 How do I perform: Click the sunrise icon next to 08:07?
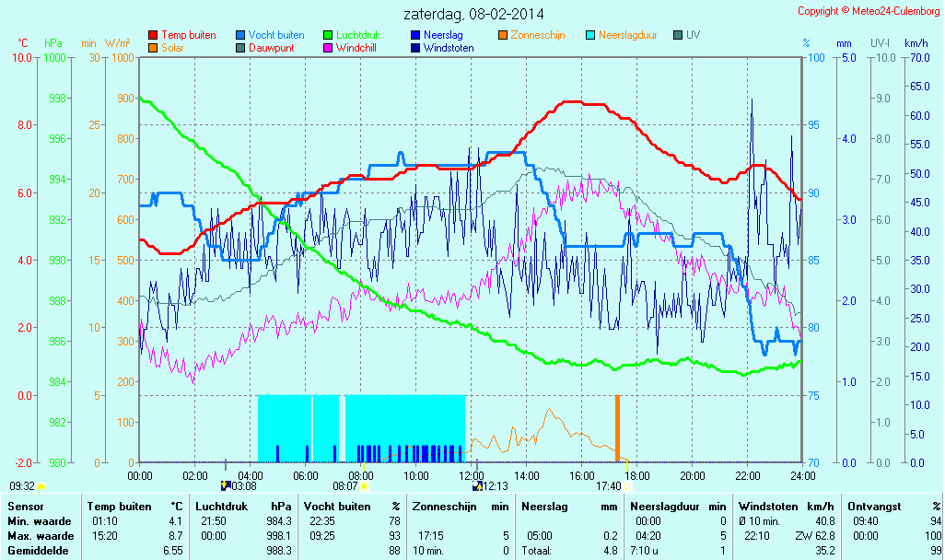(364, 485)
